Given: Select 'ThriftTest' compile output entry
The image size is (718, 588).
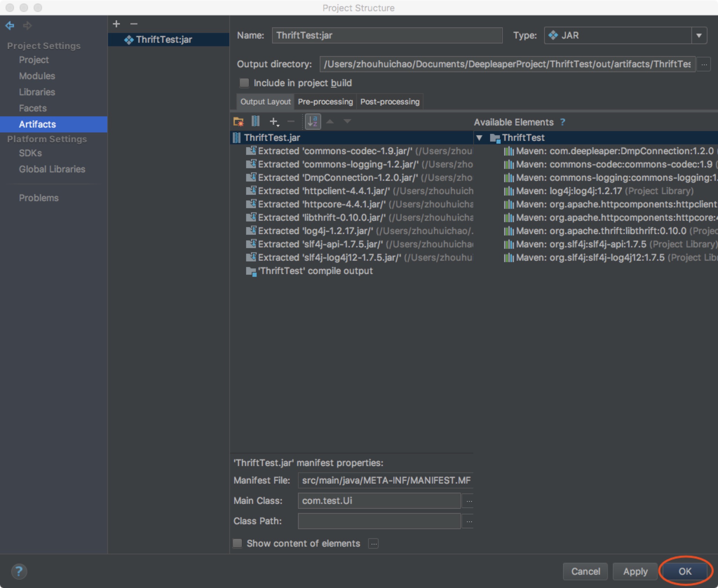Looking at the screenshot, I should pyautogui.click(x=310, y=271).
